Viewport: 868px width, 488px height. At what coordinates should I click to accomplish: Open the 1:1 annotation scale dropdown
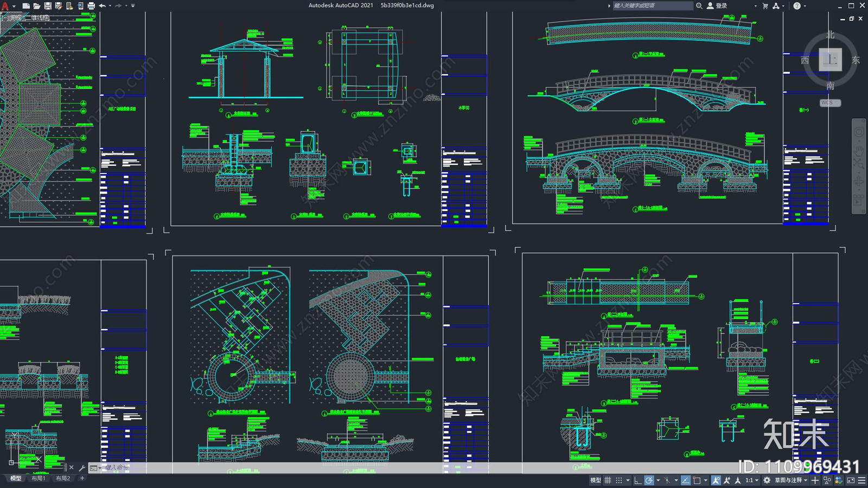click(x=752, y=480)
